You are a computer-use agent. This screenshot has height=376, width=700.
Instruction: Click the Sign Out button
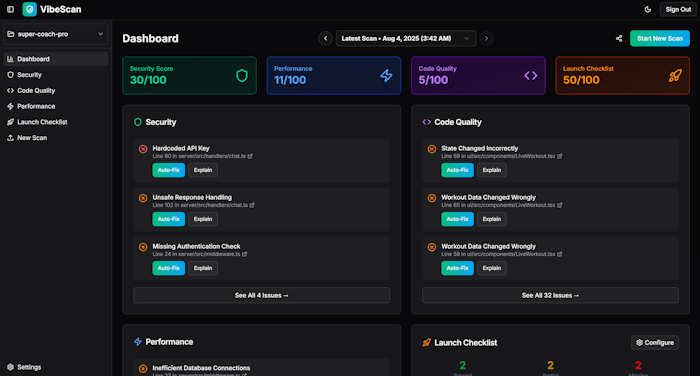pyautogui.click(x=678, y=9)
